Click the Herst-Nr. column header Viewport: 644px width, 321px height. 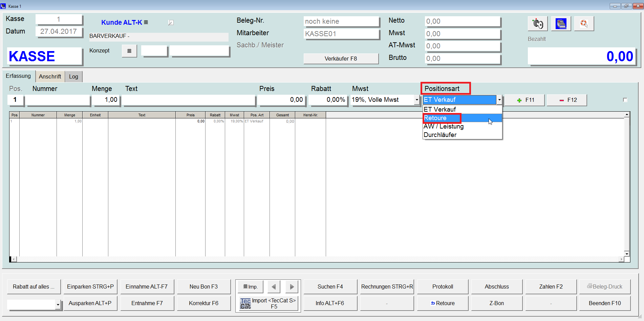click(x=310, y=115)
